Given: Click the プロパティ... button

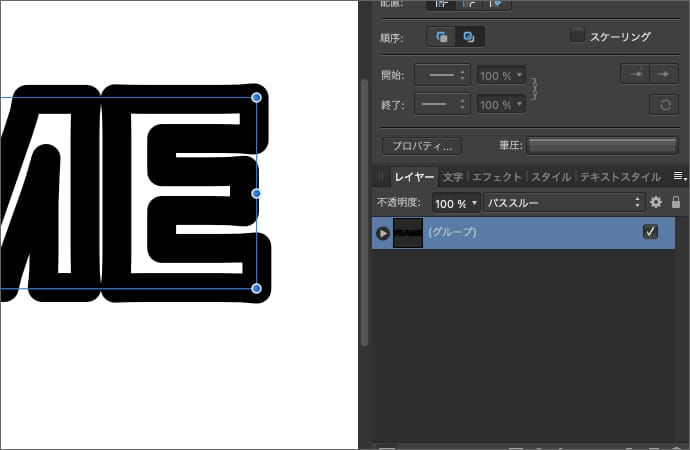Looking at the screenshot, I should pyautogui.click(x=422, y=146).
